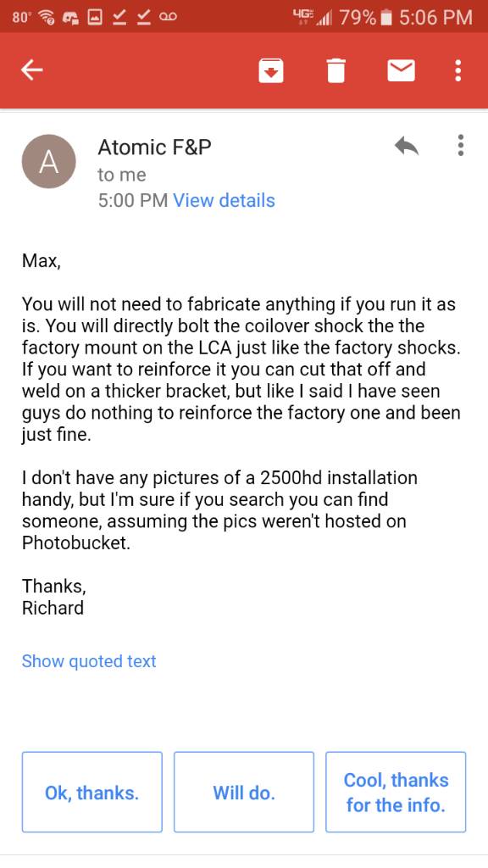
Task: Tap the 'to me' recipient line
Action: pyautogui.click(x=122, y=175)
